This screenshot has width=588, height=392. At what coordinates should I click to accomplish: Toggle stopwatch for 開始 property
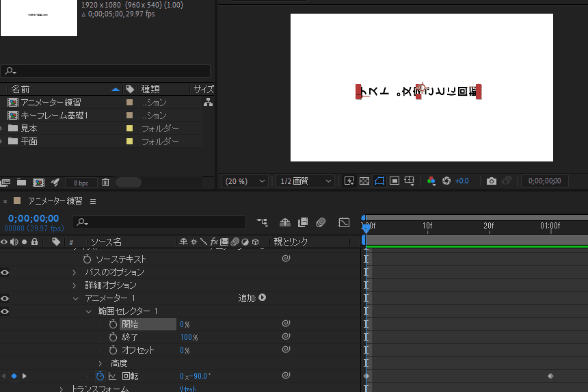coord(113,324)
